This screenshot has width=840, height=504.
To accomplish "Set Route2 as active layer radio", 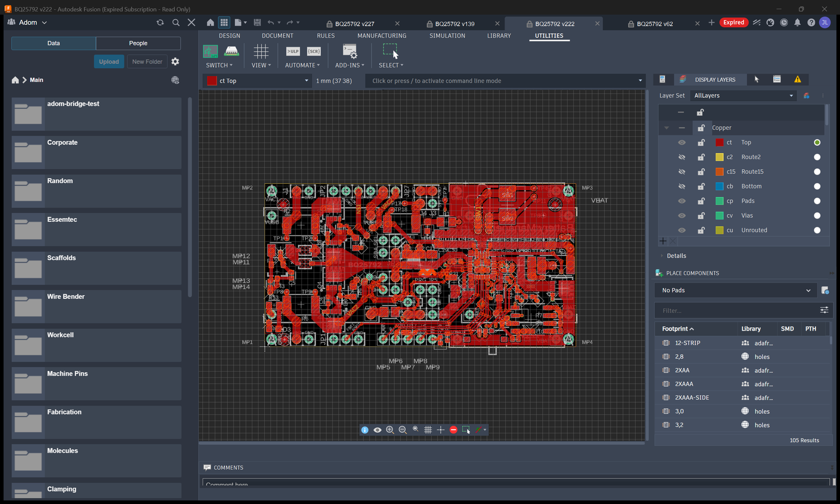I will click(x=817, y=157).
